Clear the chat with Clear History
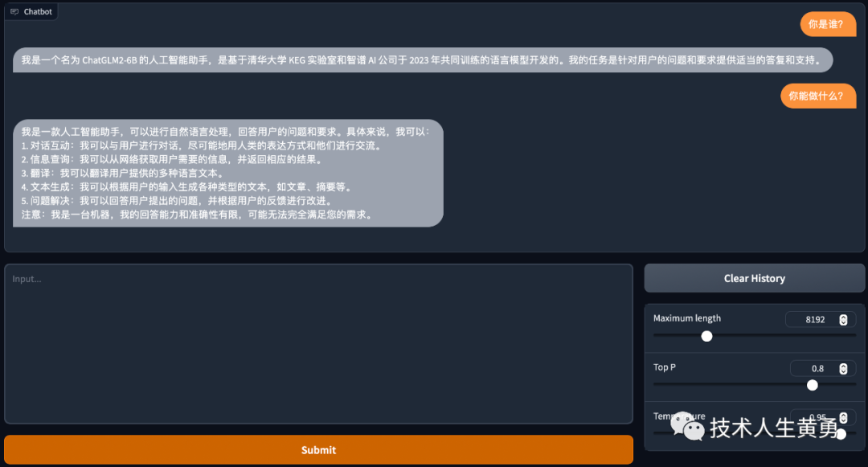This screenshot has height=467, width=868. 754,278
